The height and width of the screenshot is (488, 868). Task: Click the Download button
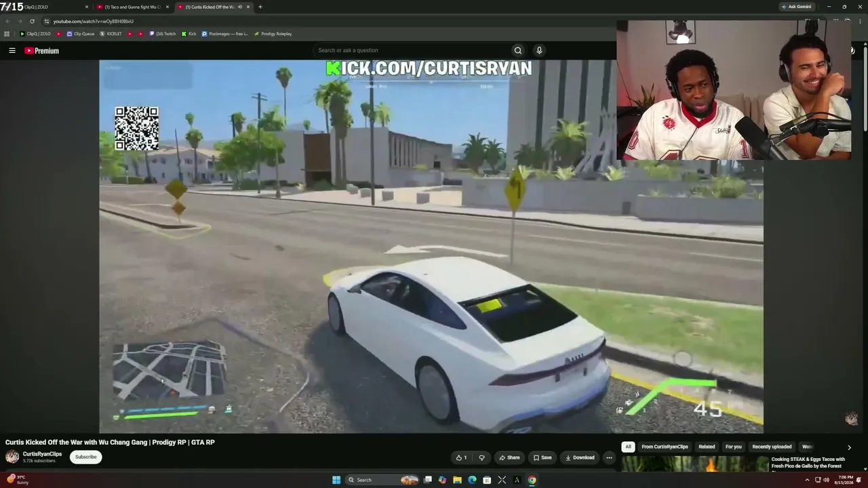[x=580, y=457]
